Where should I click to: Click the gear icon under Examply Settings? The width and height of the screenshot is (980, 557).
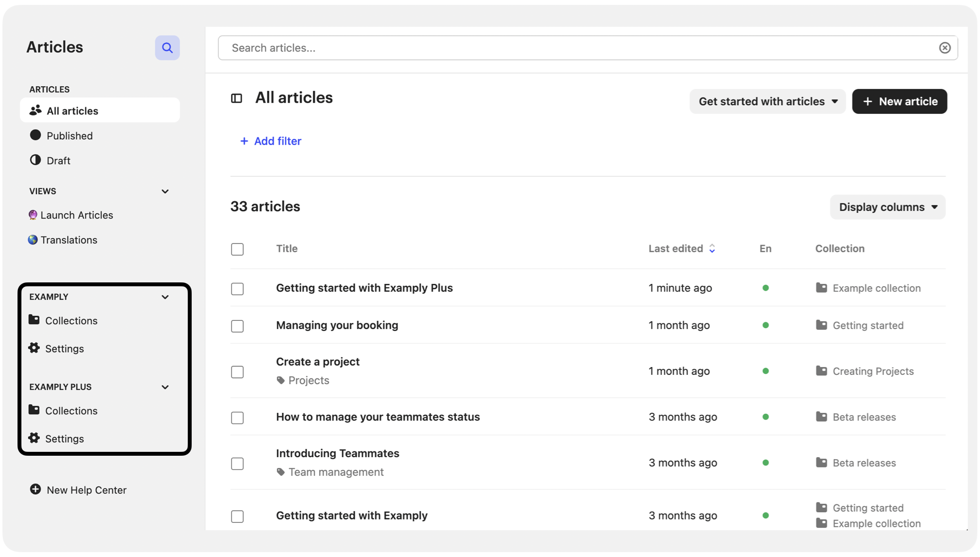point(34,348)
